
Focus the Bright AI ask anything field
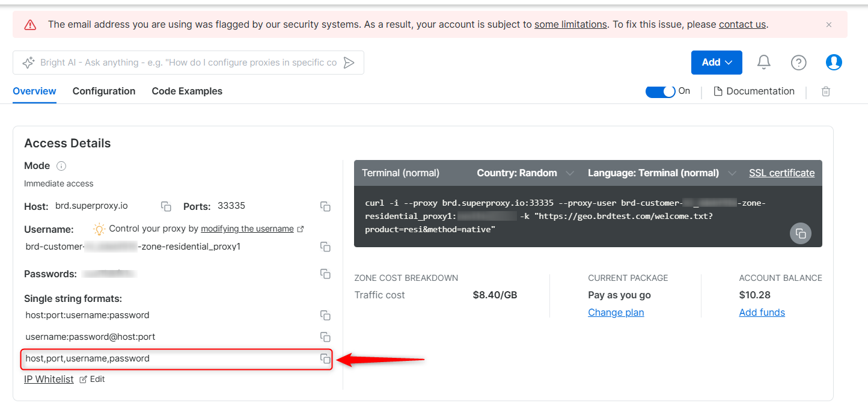coord(188,63)
